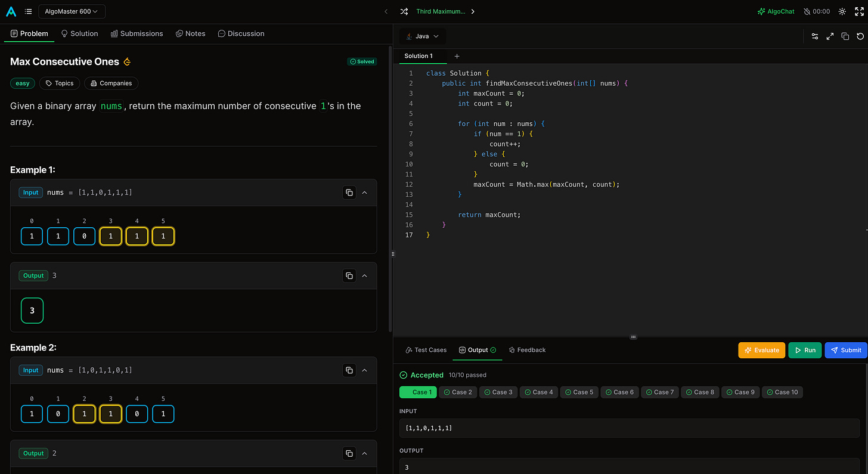Add a new solution tab
The image size is (868, 474).
click(x=457, y=56)
